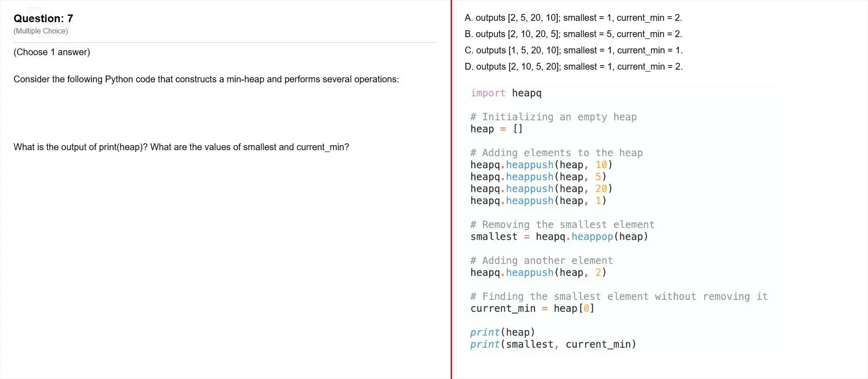Select answer B outputs [2, 10, 20, 5]
This screenshot has width=868, height=379.
573,34
